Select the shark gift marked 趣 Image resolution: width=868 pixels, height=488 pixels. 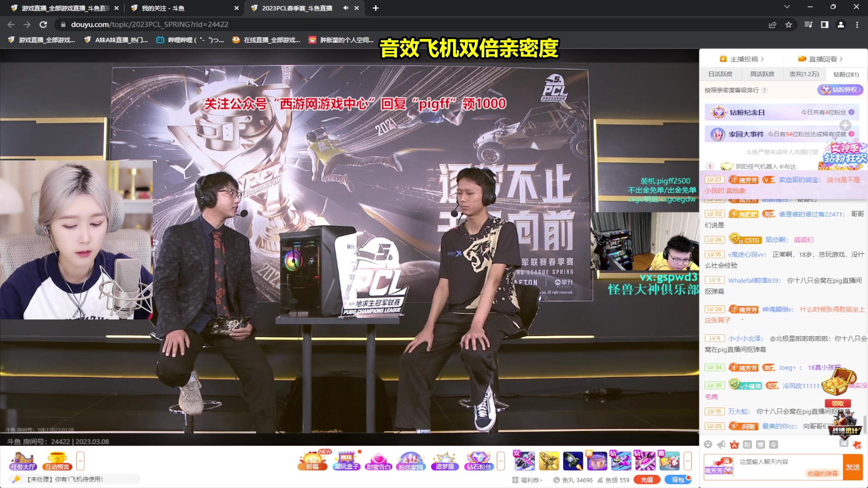point(669,460)
